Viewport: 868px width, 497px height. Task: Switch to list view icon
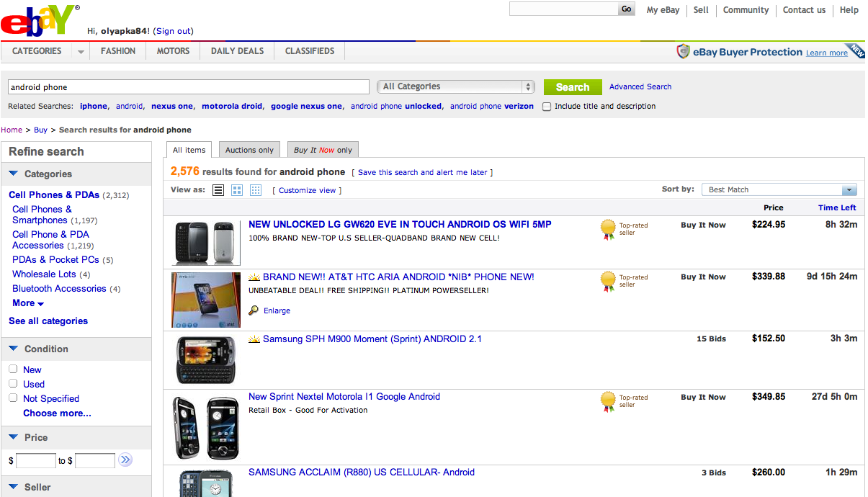tap(218, 190)
